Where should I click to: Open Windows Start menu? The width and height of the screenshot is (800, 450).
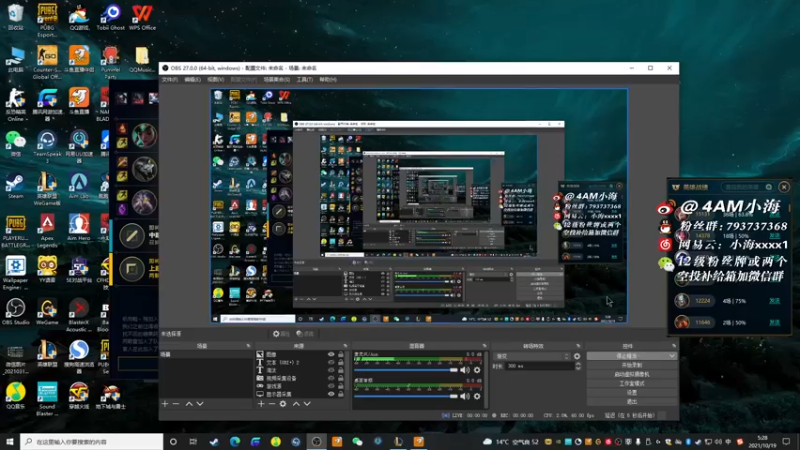tap(10, 441)
